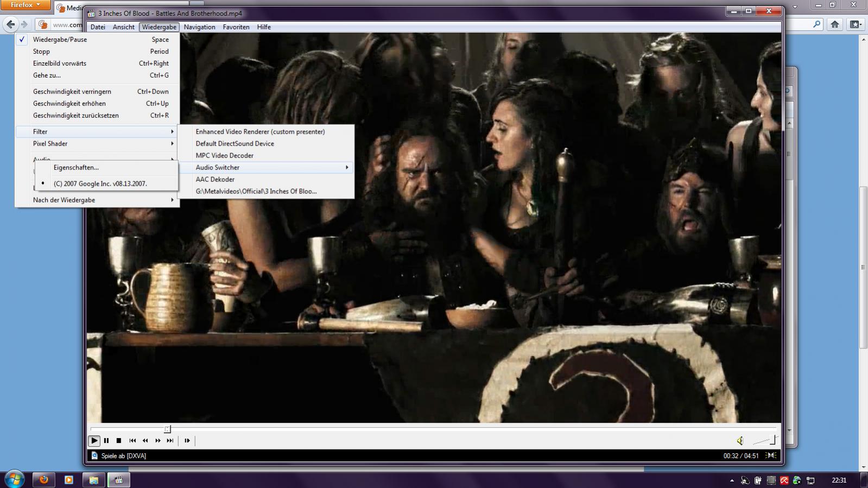Click the show desktop button

[x=864, y=480]
